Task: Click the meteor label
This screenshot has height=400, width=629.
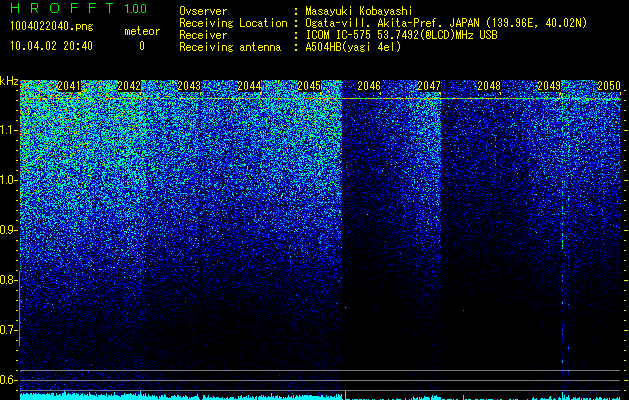Action: tap(142, 31)
